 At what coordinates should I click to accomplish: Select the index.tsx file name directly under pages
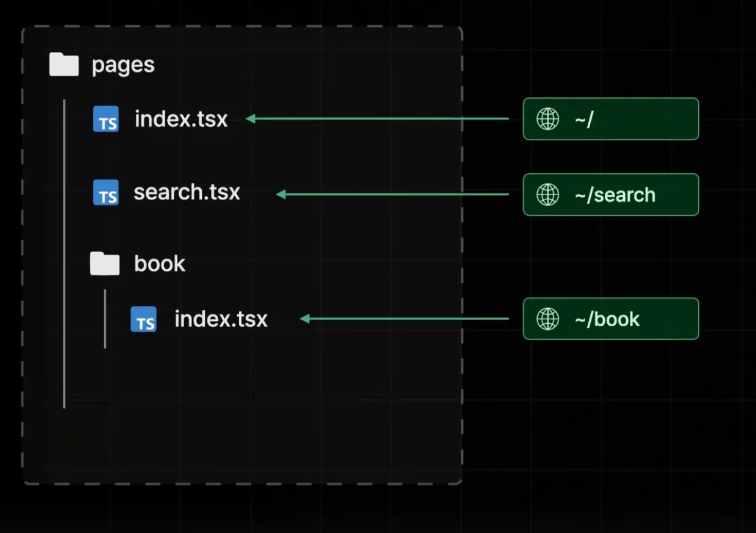tap(181, 119)
